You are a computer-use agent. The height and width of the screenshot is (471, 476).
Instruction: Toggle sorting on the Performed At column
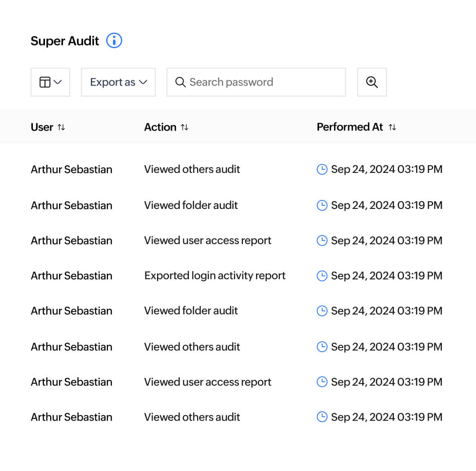[392, 127]
